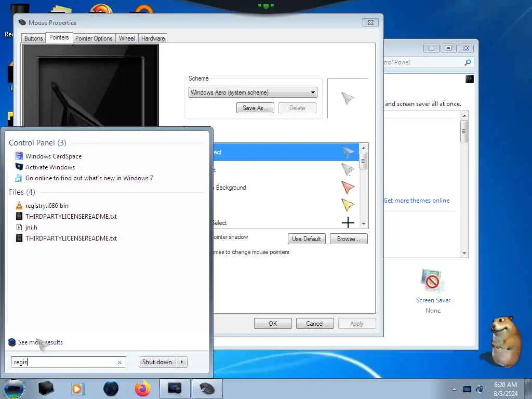Maximize the Personalization window
This screenshot has height=399, width=532.
pyautogui.click(x=448, y=48)
